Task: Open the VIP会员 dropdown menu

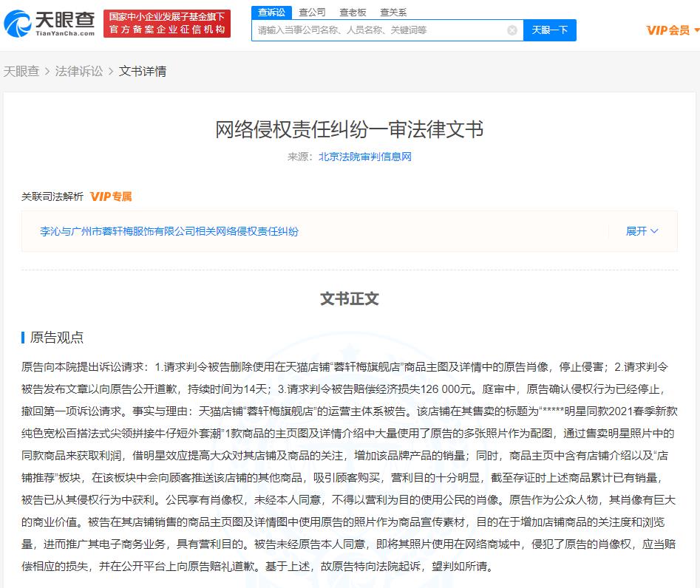Action: coord(673,30)
